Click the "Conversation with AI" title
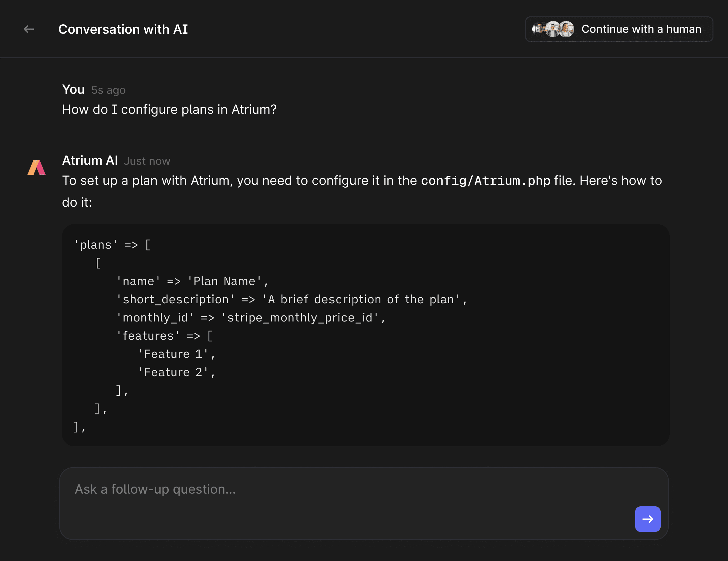The image size is (728, 561). click(x=123, y=29)
